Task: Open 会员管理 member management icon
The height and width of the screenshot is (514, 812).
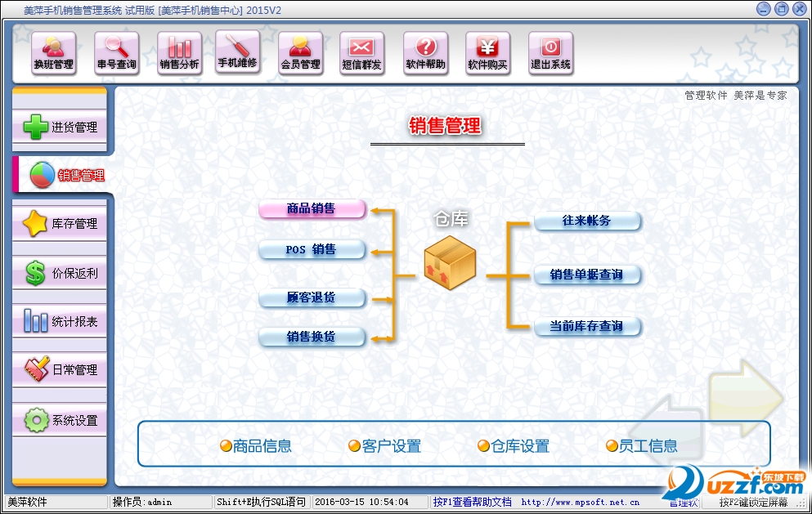Action: coord(300,53)
